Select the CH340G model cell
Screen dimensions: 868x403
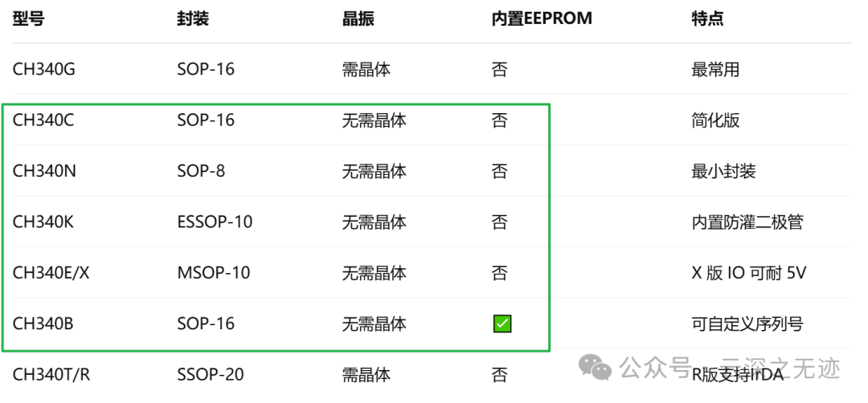pyautogui.click(x=43, y=69)
